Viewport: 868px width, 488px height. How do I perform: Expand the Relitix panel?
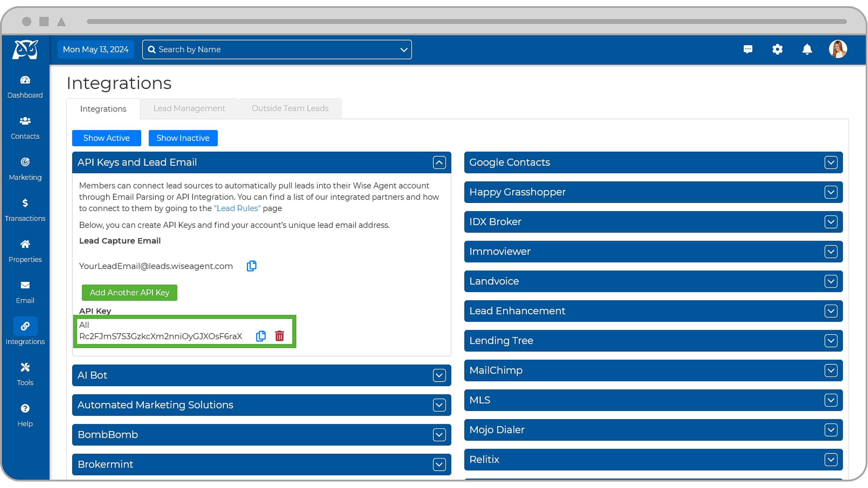click(x=831, y=460)
